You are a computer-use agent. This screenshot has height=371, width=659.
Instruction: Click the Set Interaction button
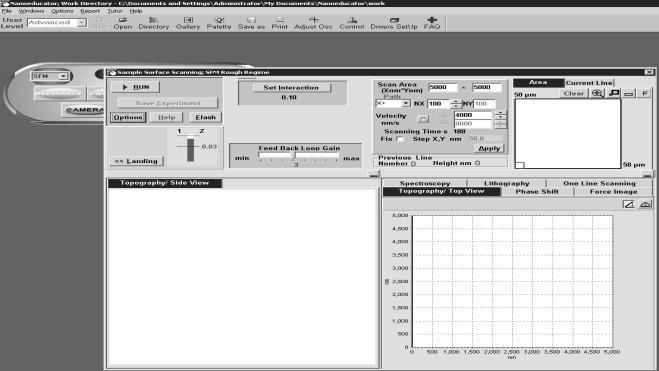coord(291,87)
